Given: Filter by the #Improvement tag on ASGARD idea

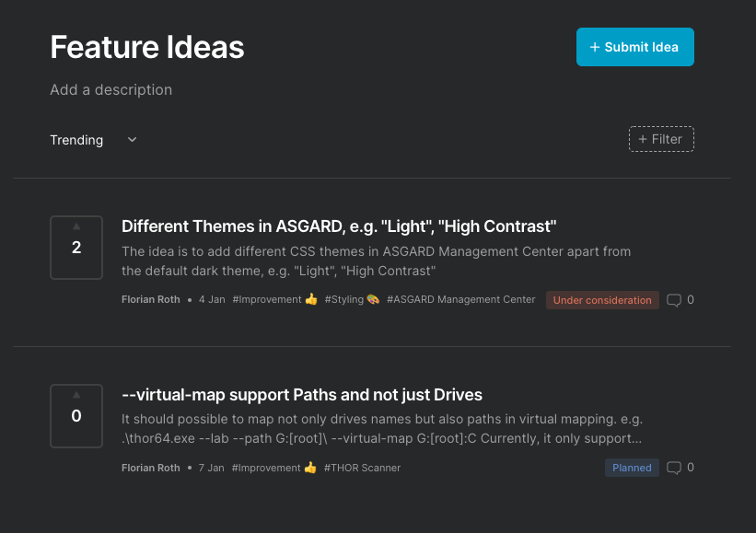Looking at the screenshot, I should 274,300.
